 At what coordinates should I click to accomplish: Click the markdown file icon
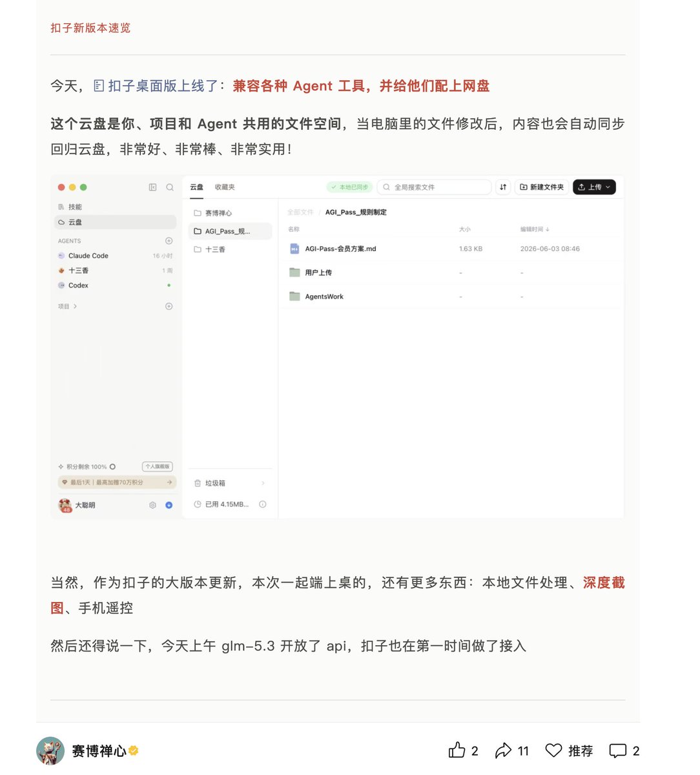coord(294,249)
